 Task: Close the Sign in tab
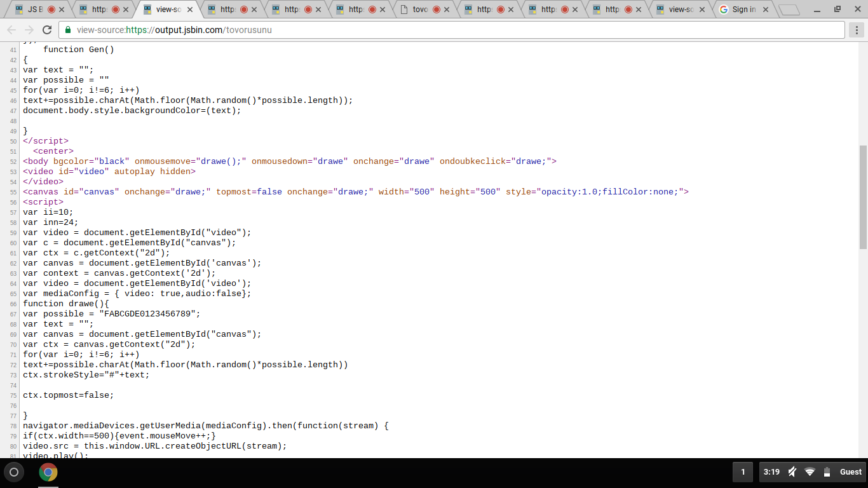765,10
